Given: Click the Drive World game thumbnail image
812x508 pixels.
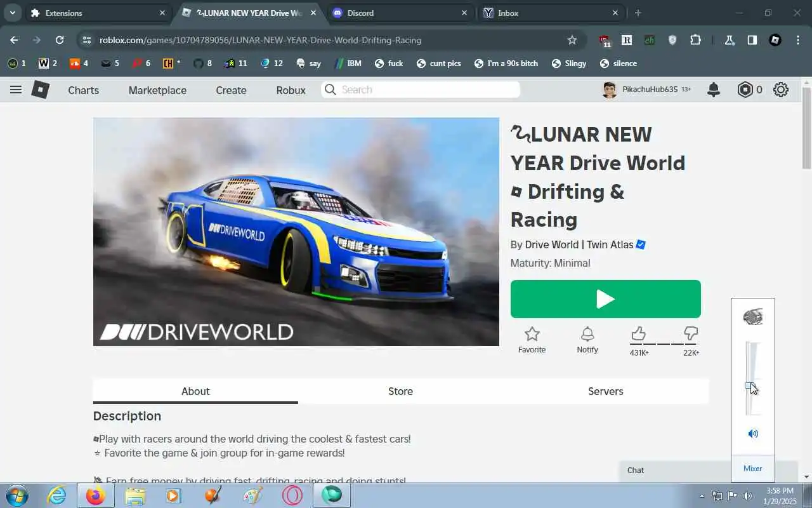Looking at the screenshot, I should 296,232.
